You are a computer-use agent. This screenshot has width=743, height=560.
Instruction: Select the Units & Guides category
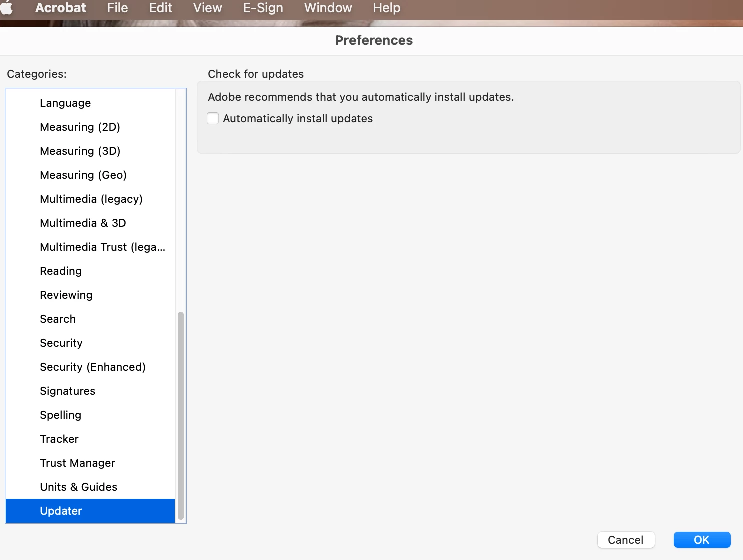pos(90,487)
